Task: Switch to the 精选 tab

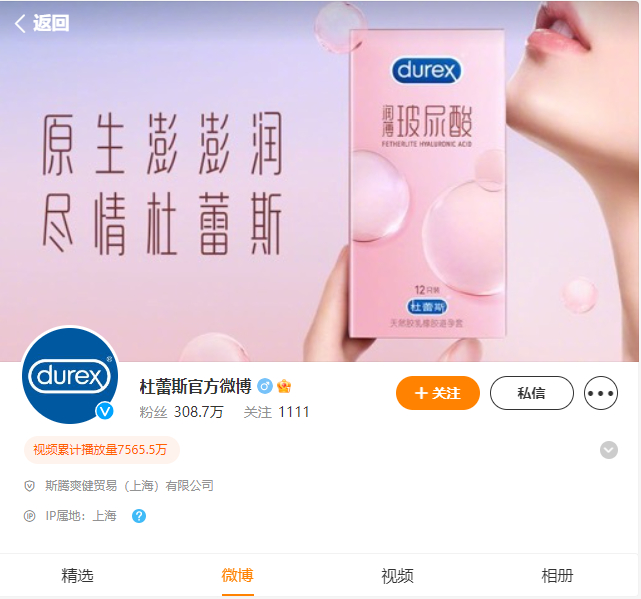Action: point(78,576)
